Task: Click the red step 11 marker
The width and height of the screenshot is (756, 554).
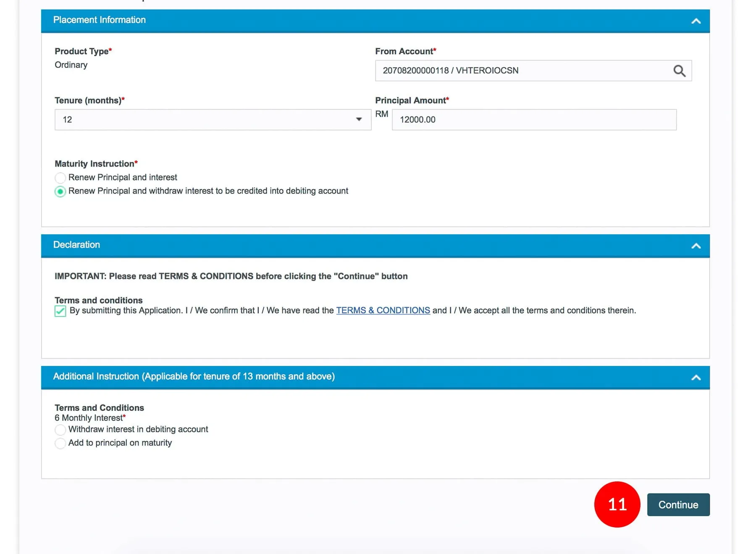Action: pos(617,504)
